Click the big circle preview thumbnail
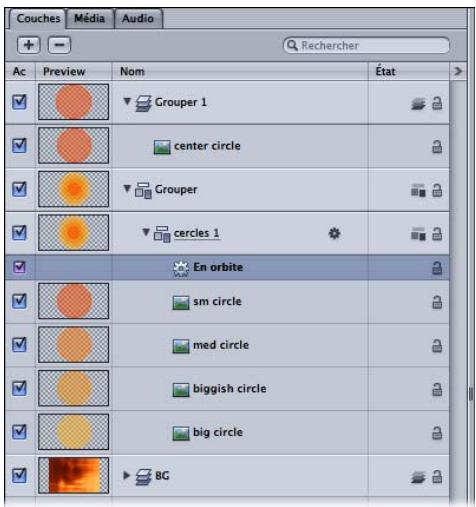The height and width of the screenshot is (507, 476). coord(74,432)
